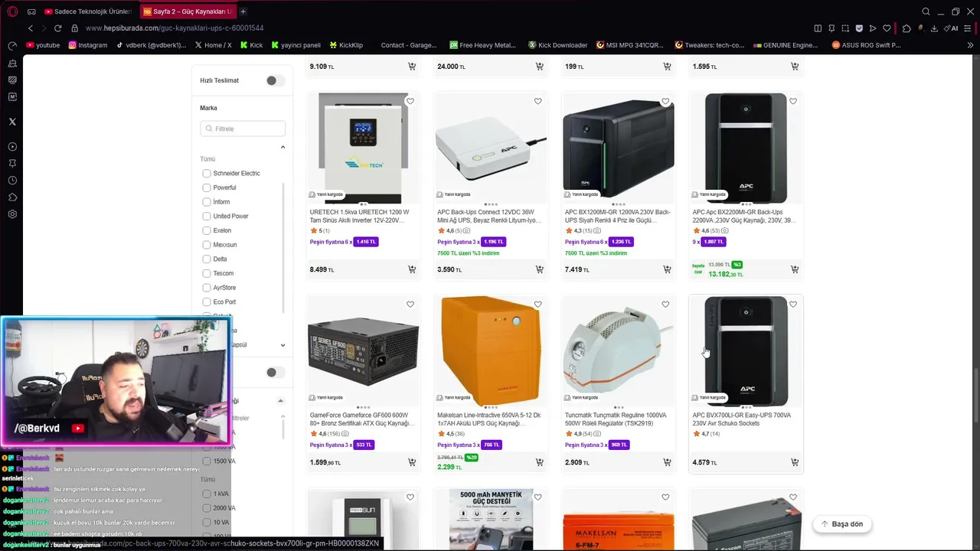Image resolution: width=980 pixels, height=551 pixels.
Task: Expand the filter section below brand list
Action: point(283,345)
